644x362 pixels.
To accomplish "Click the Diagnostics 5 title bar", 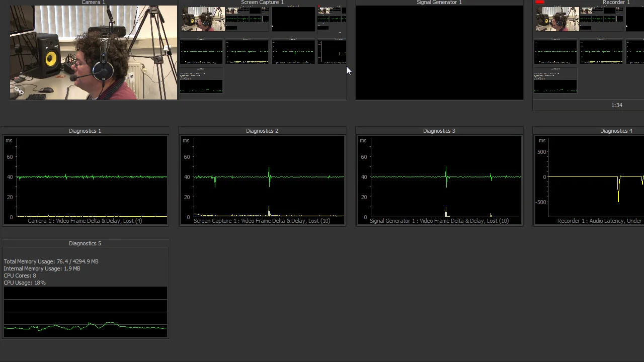I will 85,243.
